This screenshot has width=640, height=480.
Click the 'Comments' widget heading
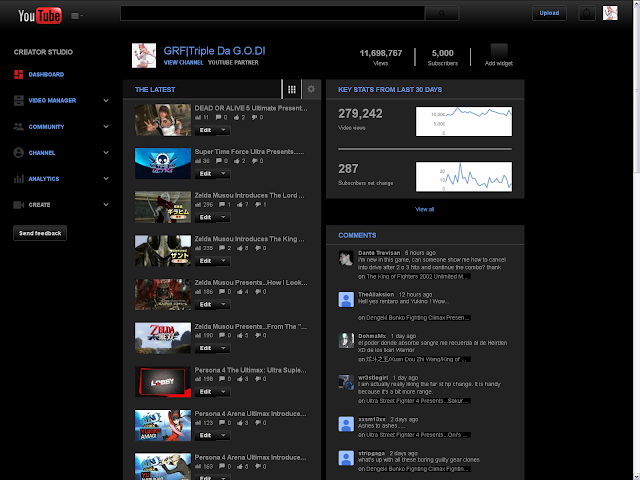(357, 236)
